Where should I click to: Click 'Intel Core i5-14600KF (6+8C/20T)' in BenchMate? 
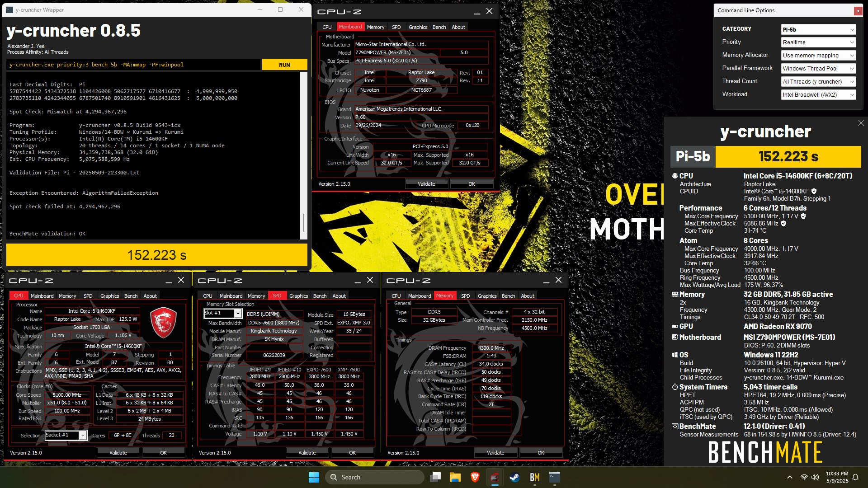[798, 176]
